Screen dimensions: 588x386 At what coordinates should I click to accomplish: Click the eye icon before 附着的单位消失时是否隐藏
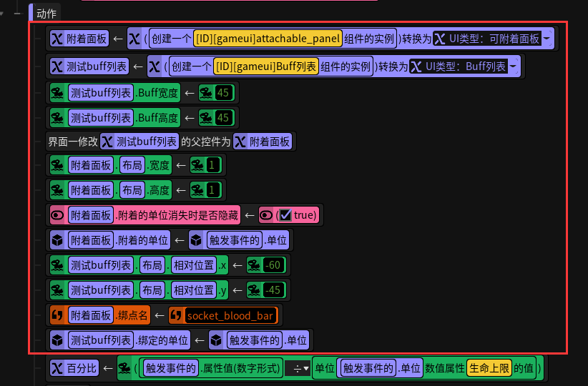pos(57,215)
